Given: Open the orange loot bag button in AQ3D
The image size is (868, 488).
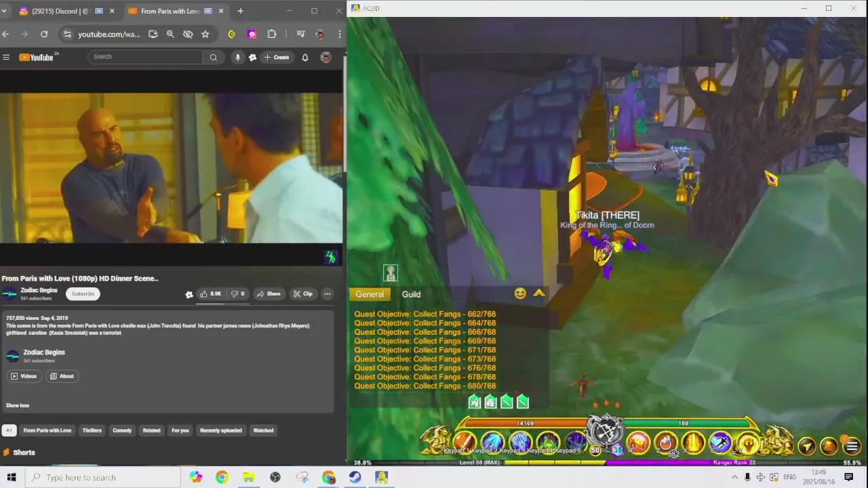Looking at the screenshot, I should pos(829,446).
